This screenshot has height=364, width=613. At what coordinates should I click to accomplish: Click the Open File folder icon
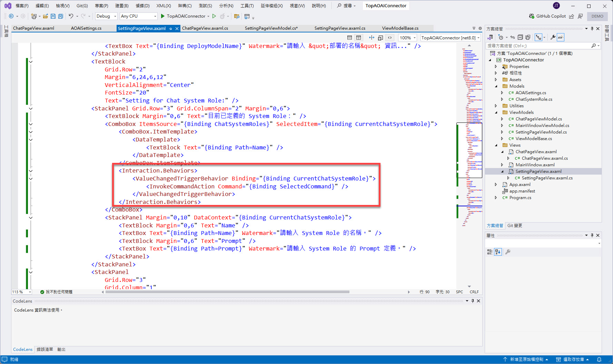pyautogui.click(x=46, y=16)
